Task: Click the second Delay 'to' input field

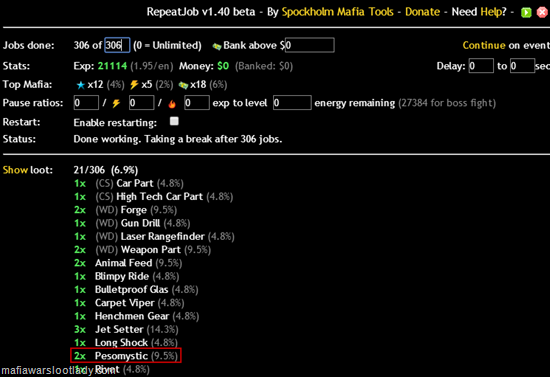Action: 522,66
